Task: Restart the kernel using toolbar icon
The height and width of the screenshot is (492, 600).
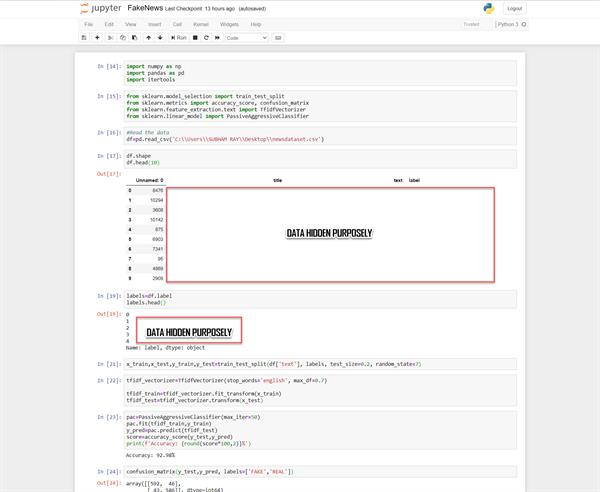Action: point(206,37)
